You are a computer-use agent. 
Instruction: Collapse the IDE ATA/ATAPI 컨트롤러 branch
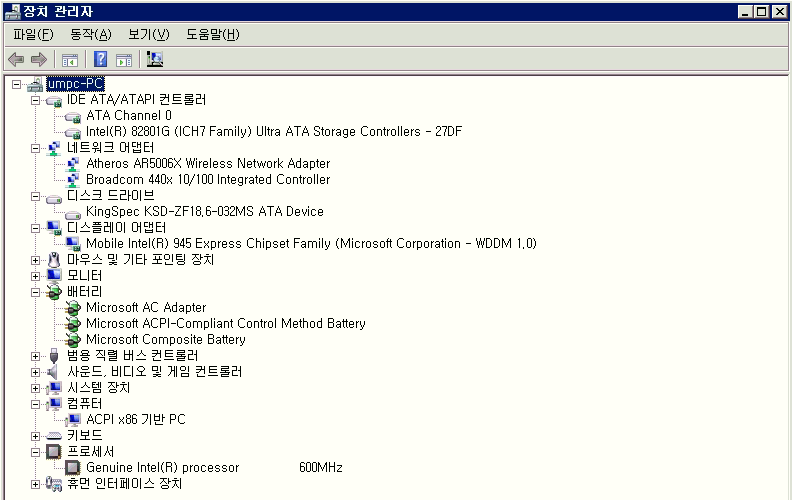(x=35, y=101)
